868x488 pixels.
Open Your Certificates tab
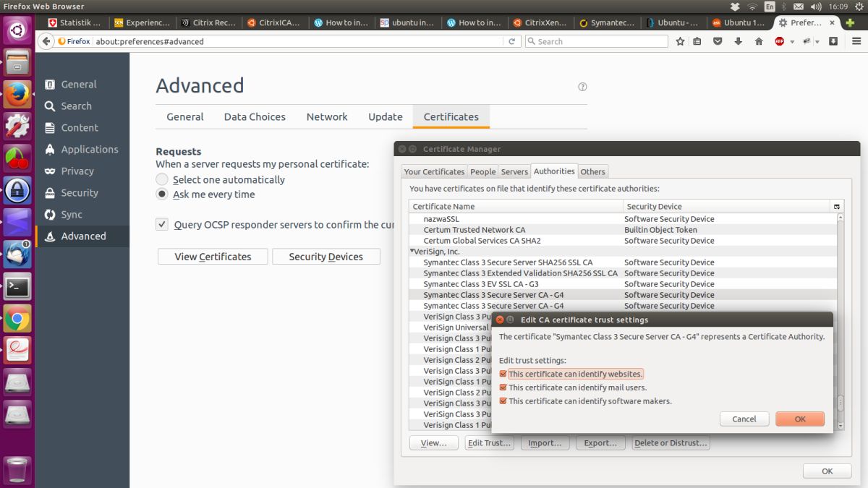click(x=434, y=171)
